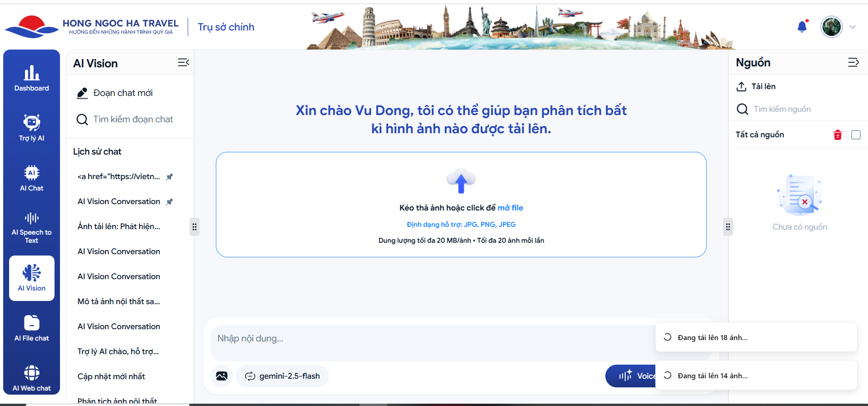Check the Tất cả nguồn checkbox
Viewport: 868px width, 406px height.
(x=856, y=135)
